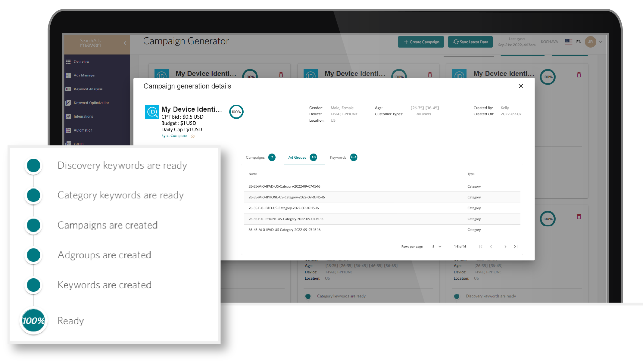Screen dimensions: 643x364
Task: Switch to Campaigns tab (2)
Action: coord(261,157)
